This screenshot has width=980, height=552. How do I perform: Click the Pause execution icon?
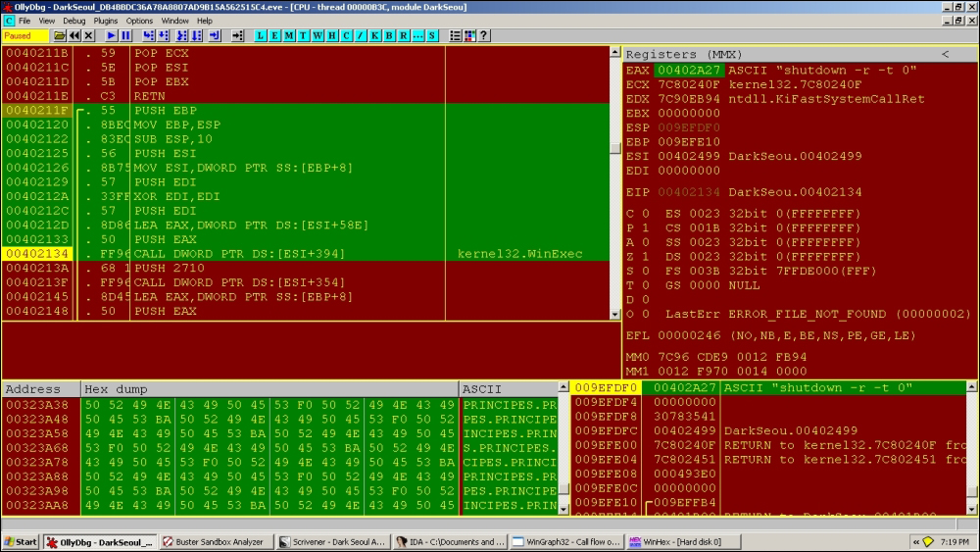point(125,35)
